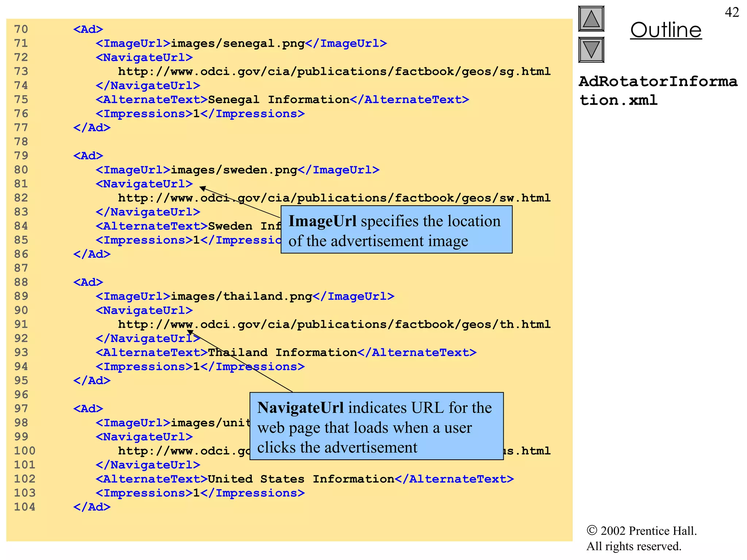Select the NavigateUrl callout box
The image size is (747, 560).
[x=376, y=427]
